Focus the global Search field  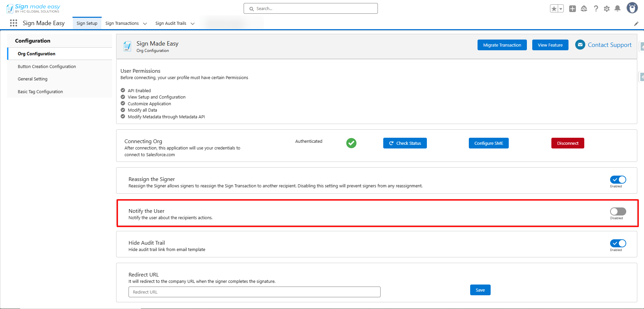click(x=311, y=8)
